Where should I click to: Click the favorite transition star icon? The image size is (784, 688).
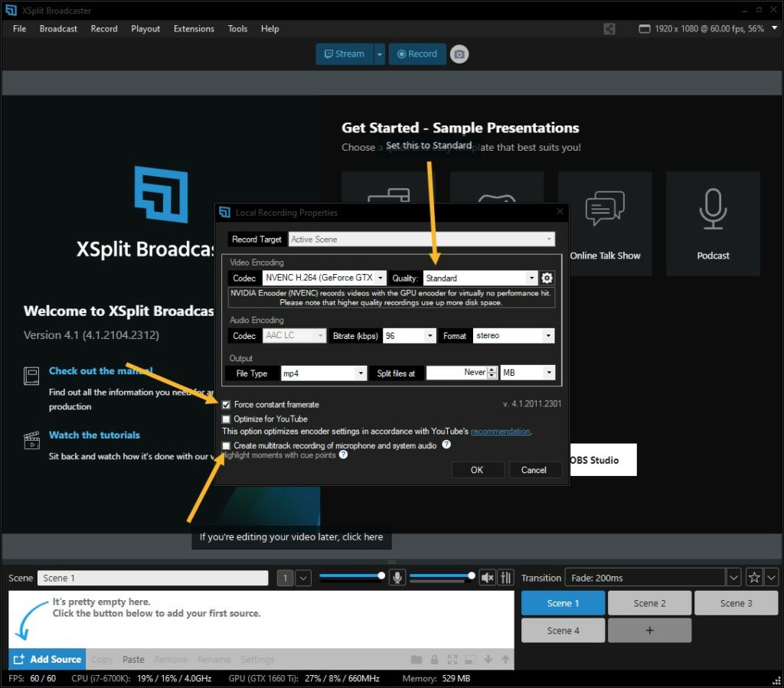[x=754, y=578]
